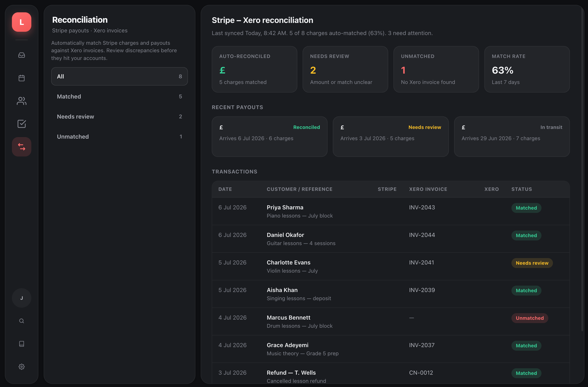
Task: Open the Match Rate summary card
Action: point(527,69)
